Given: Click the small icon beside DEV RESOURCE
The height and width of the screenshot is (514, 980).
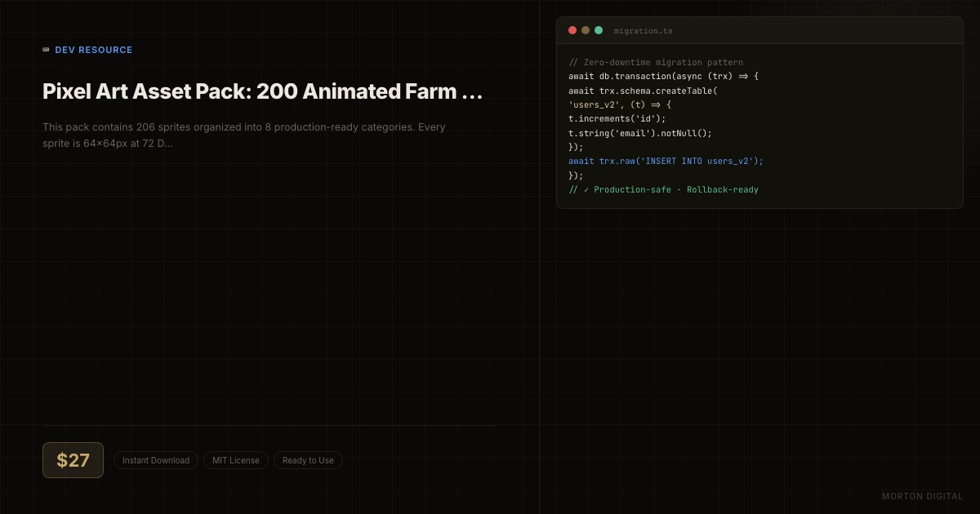Looking at the screenshot, I should click(x=46, y=50).
